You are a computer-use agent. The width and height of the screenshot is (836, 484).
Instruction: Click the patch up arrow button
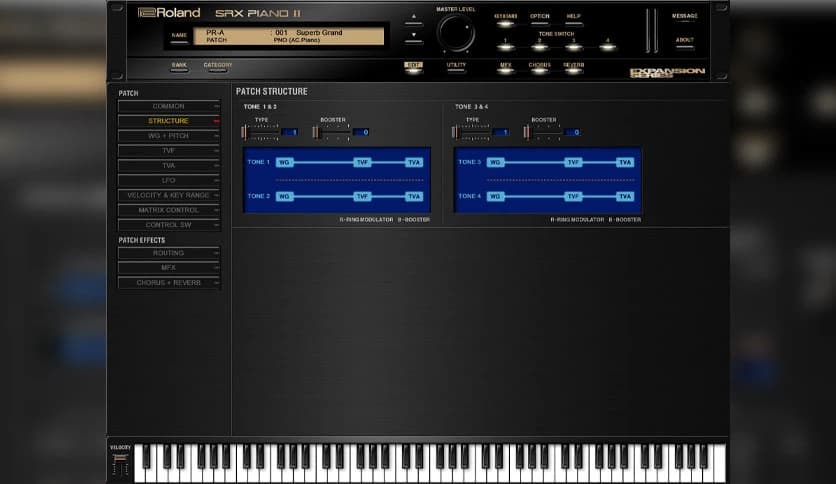click(x=413, y=19)
